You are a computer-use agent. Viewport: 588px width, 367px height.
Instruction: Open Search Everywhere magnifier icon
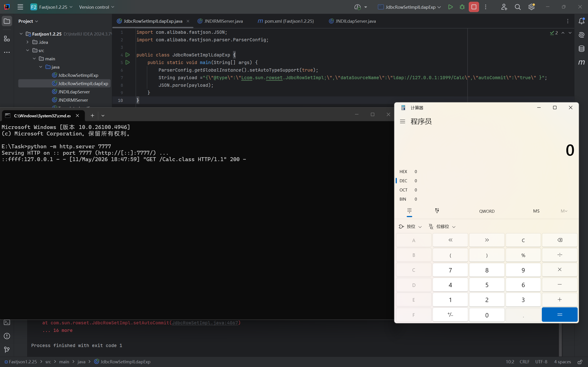pyautogui.click(x=517, y=7)
